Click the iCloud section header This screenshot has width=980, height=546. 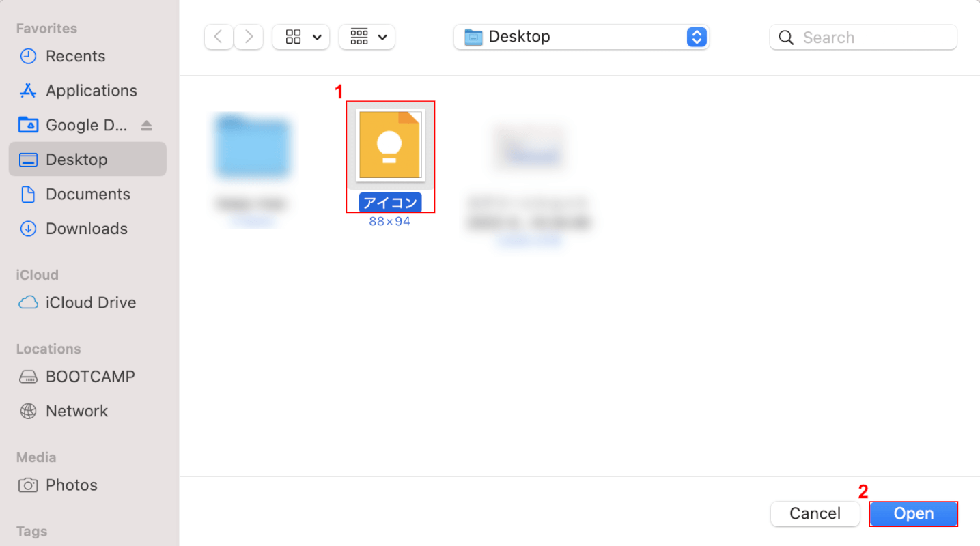[37, 275]
